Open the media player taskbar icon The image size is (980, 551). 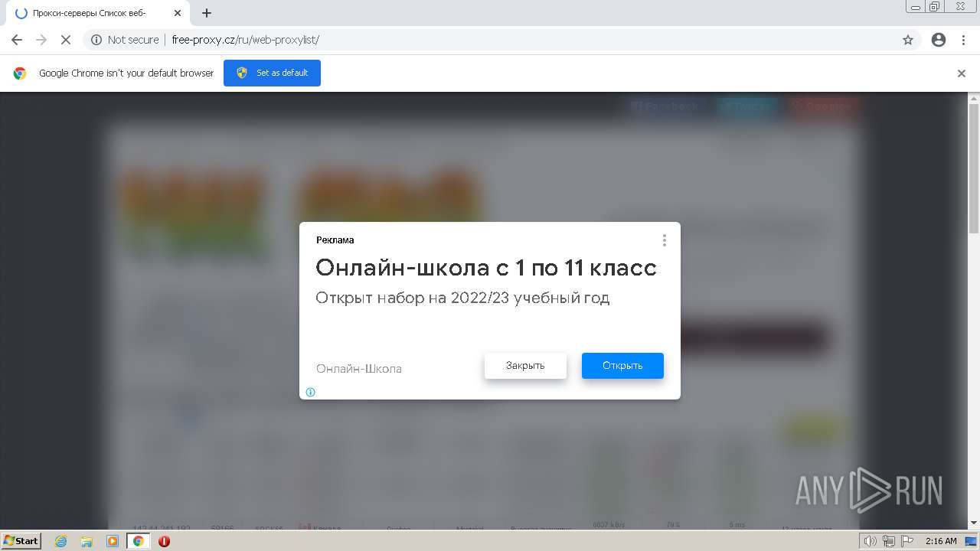click(x=113, y=541)
